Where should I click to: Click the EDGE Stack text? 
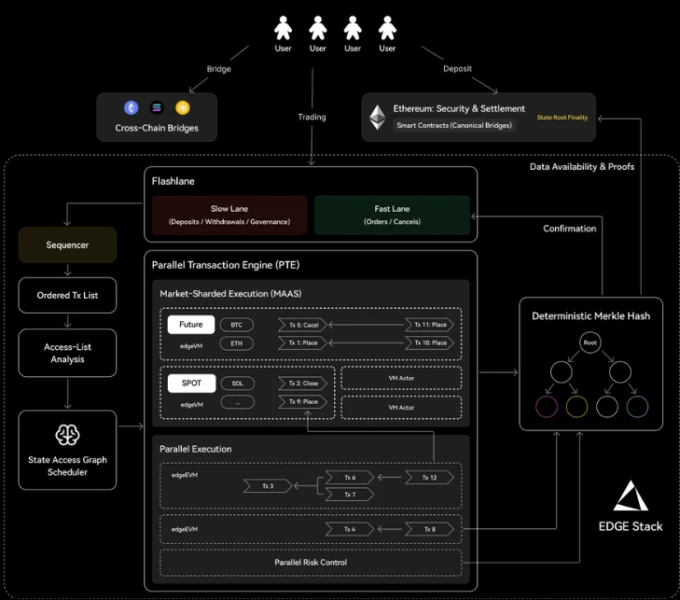(631, 526)
